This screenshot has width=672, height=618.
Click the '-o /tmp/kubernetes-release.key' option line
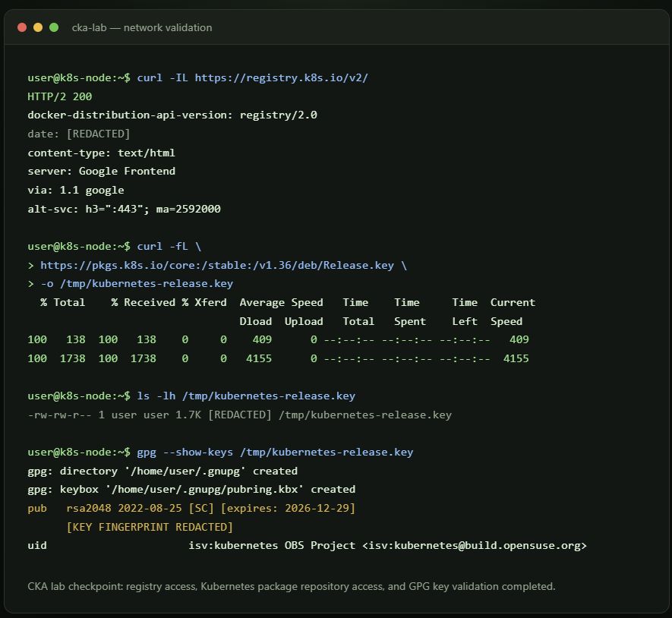point(137,284)
